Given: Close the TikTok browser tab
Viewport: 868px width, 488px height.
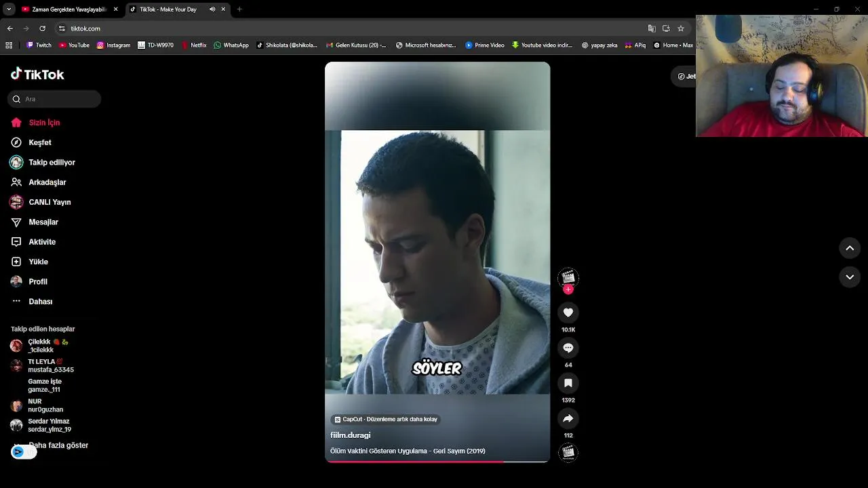Looking at the screenshot, I should pos(223,9).
